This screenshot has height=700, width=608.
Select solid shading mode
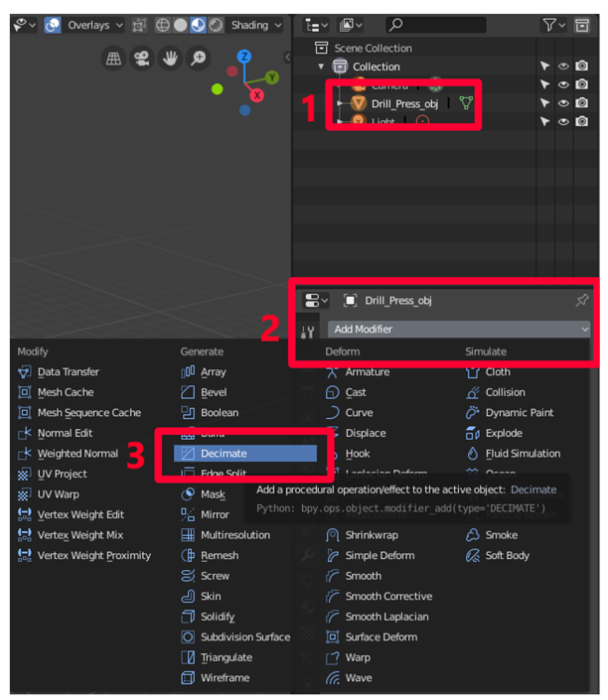click(180, 26)
